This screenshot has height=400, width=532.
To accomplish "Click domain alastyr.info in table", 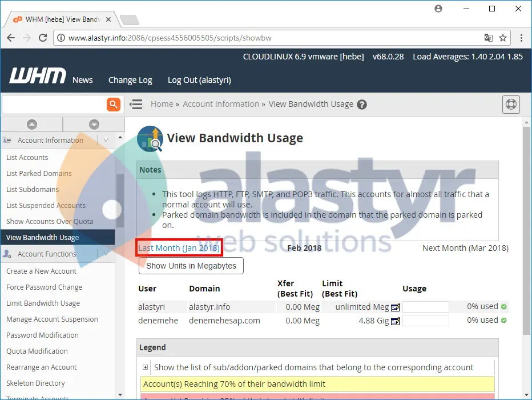I will [209, 307].
